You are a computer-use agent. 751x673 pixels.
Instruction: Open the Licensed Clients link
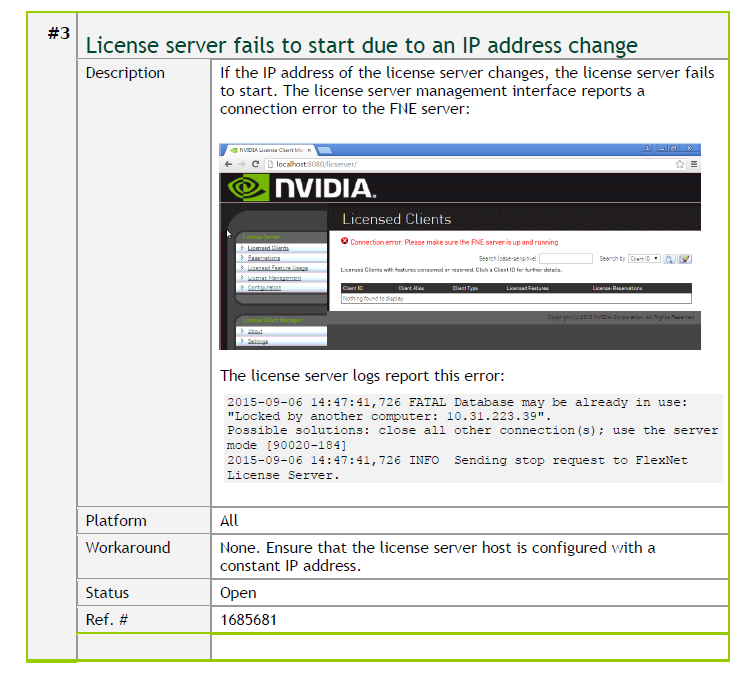click(x=268, y=248)
